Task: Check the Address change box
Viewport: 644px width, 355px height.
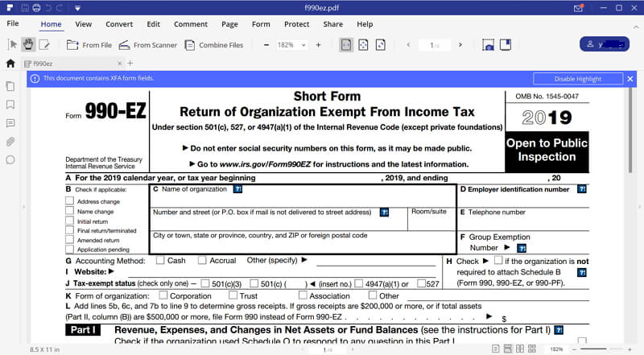Action: click(70, 200)
